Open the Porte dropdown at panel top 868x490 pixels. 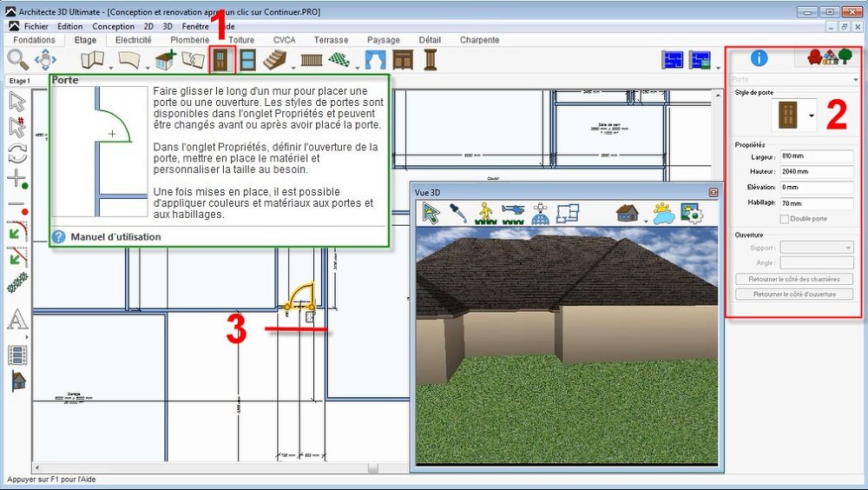tap(794, 80)
